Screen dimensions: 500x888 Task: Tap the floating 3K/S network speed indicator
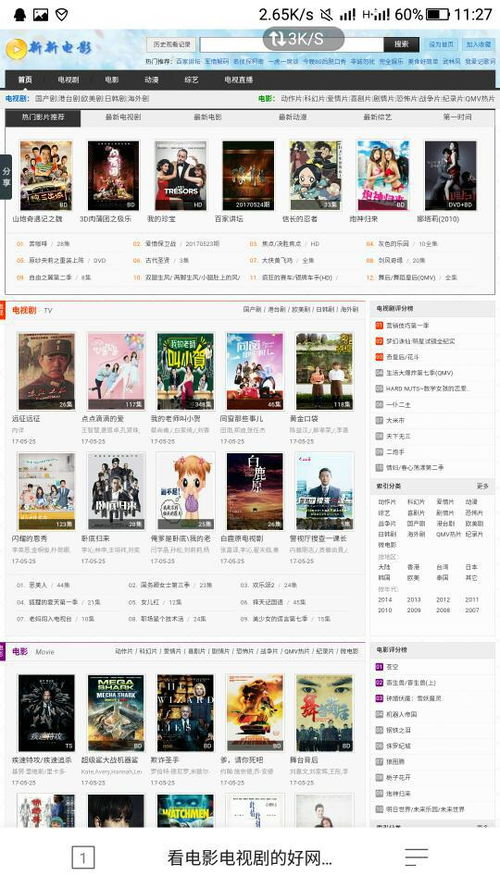(304, 39)
